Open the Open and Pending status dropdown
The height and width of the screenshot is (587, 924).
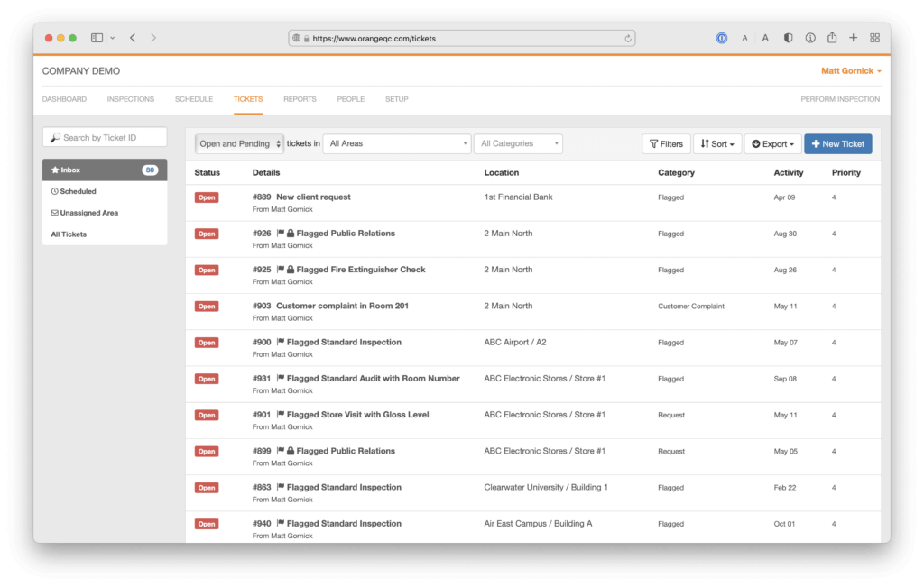[x=240, y=143]
